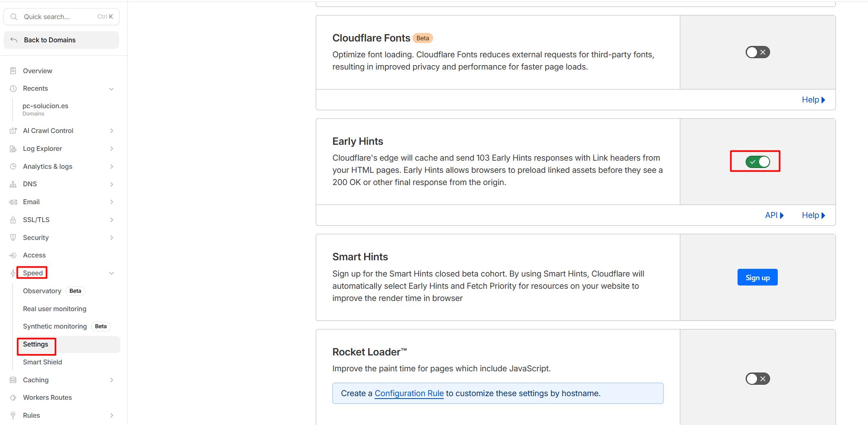Expand the AI Crawl Control submenu
This screenshot has height=425, width=868.
[111, 131]
